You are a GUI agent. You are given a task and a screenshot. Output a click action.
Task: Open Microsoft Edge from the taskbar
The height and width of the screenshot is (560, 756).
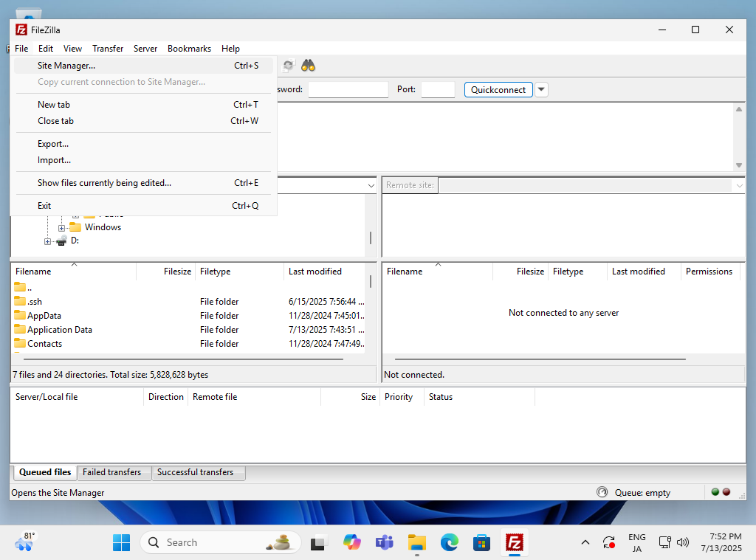(449, 542)
